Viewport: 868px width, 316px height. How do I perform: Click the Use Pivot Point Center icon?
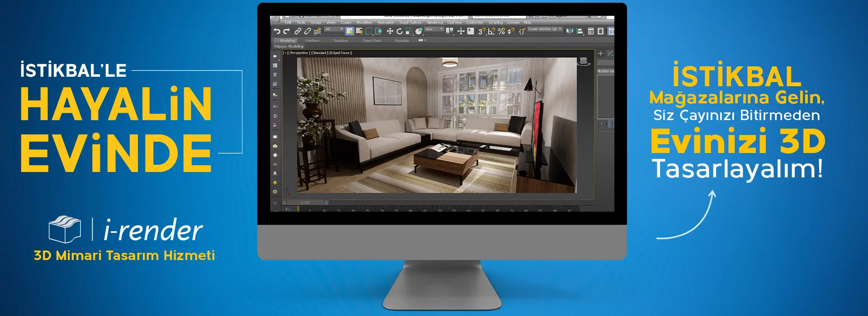(449, 31)
